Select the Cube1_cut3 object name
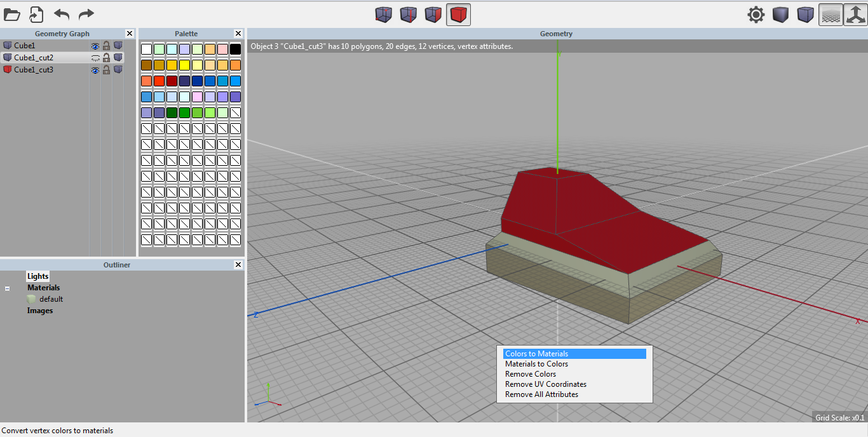The width and height of the screenshot is (868, 437). pos(34,70)
